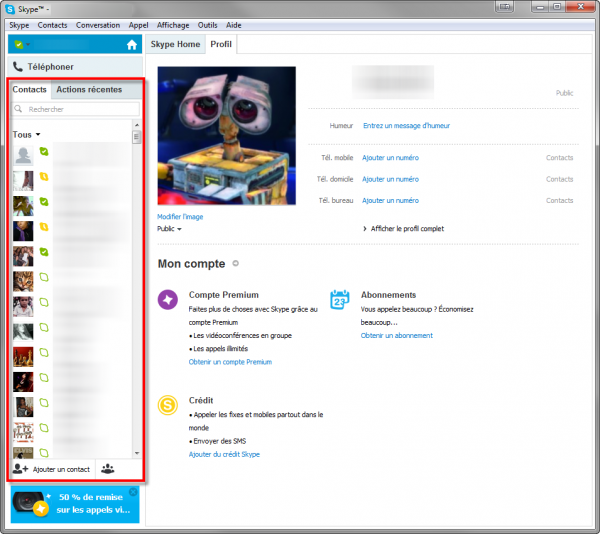
Task: Click the yellow away status icon of second contact
Action: coord(44,176)
